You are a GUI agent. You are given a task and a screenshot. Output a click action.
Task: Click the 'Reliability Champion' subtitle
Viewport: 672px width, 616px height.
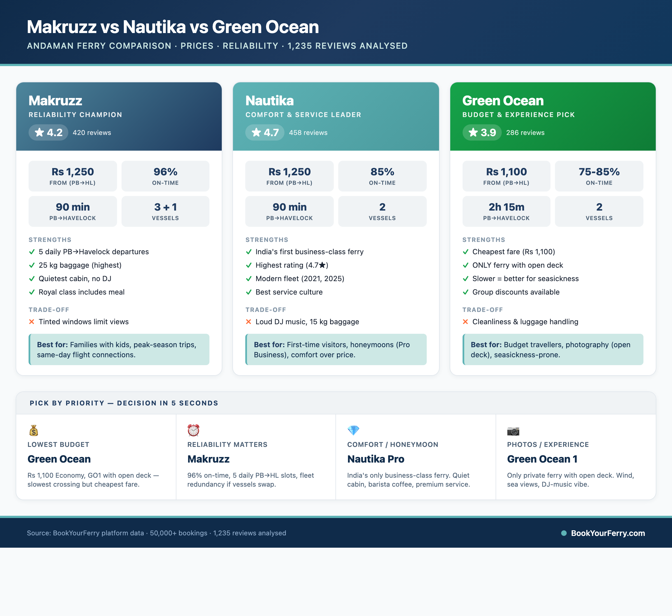(x=75, y=115)
